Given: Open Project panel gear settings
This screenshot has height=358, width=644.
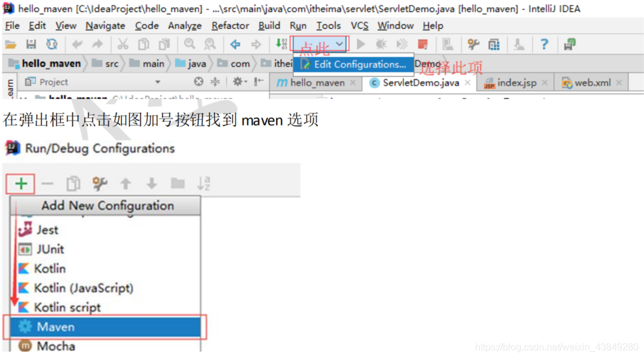Looking at the screenshot, I should click(x=240, y=82).
